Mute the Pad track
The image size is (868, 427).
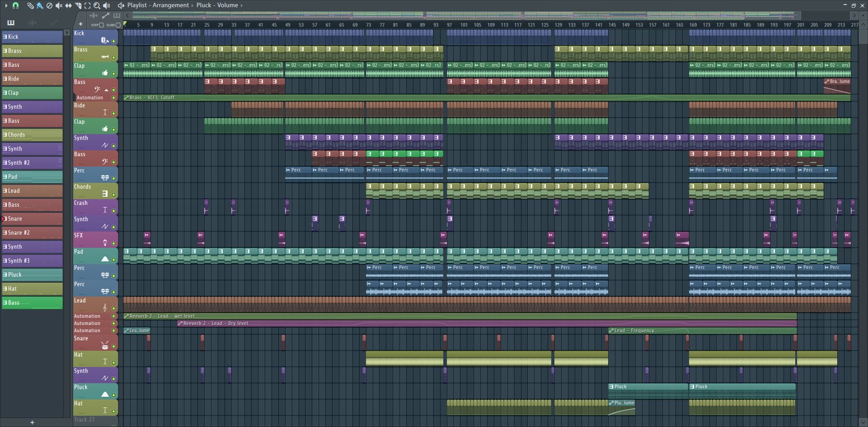coord(114,259)
